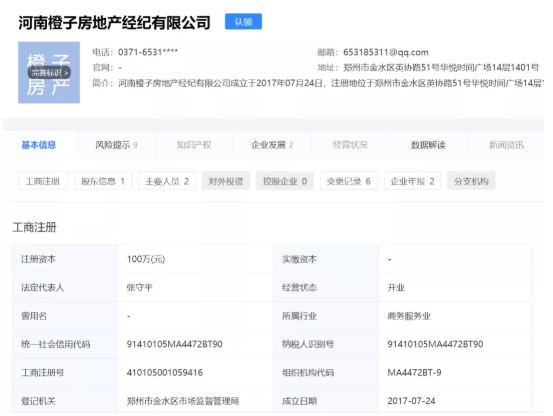Click the founding date 2017-07-24

coord(411,401)
